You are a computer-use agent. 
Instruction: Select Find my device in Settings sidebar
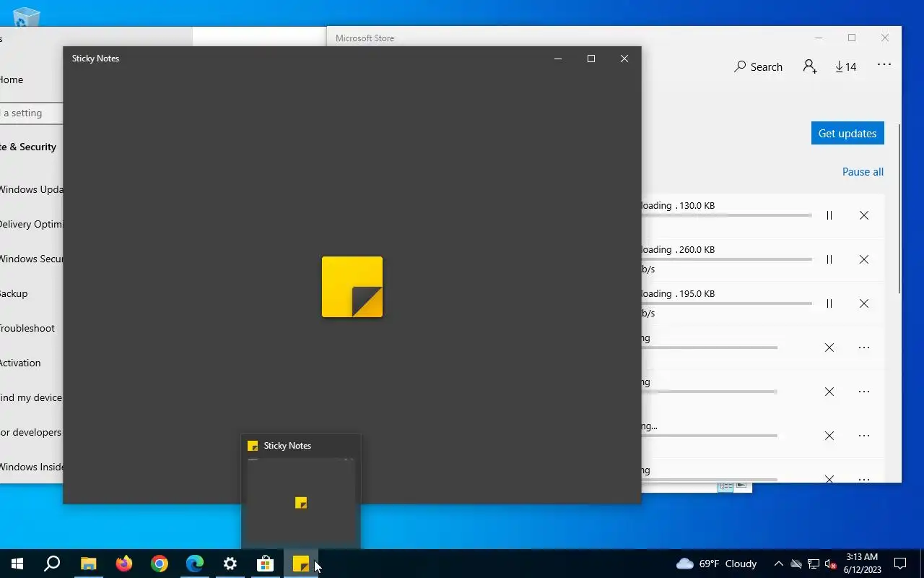click(31, 397)
